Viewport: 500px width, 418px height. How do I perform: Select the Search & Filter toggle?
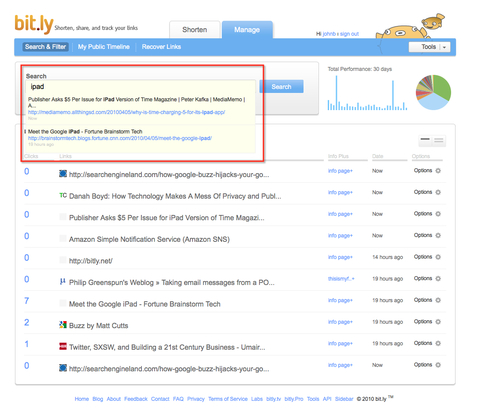click(x=45, y=47)
